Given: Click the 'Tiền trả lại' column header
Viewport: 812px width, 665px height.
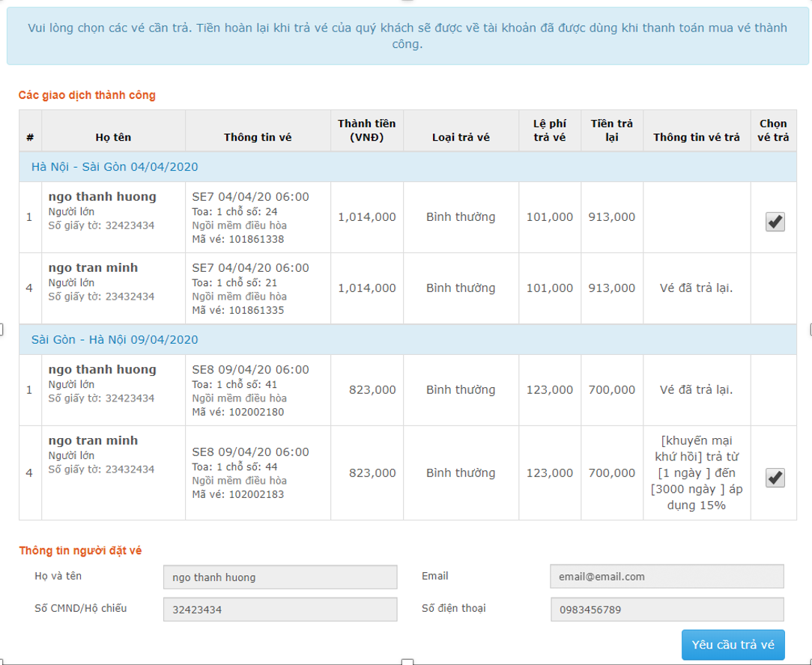Looking at the screenshot, I should [x=611, y=130].
